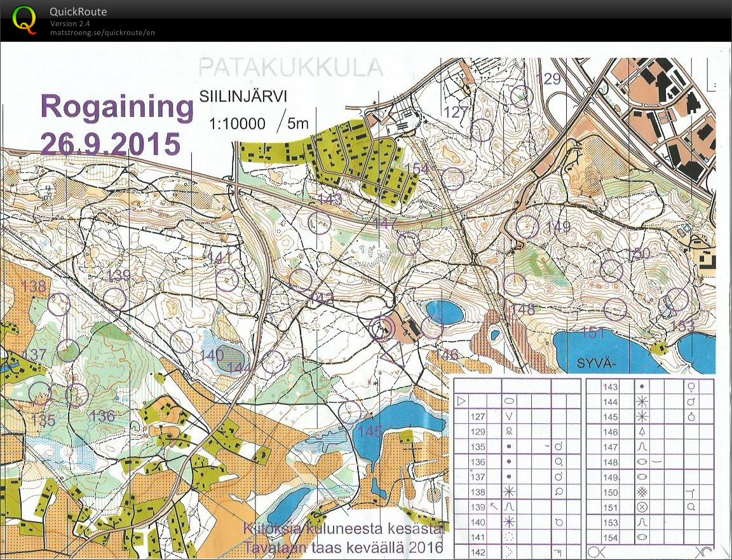The height and width of the screenshot is (560, 732).
Task: Click the double-circle finish marker on the map
Action: tap(382, 329)
